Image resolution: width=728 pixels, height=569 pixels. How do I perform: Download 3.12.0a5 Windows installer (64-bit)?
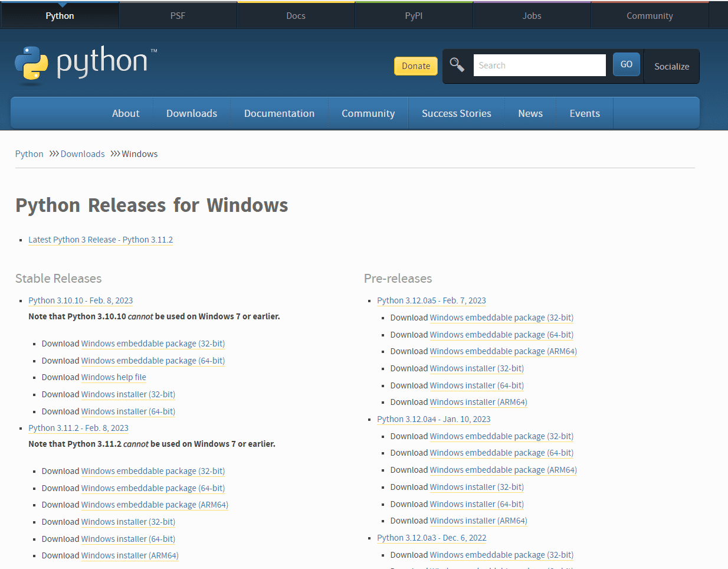click(x=477, y=385)
